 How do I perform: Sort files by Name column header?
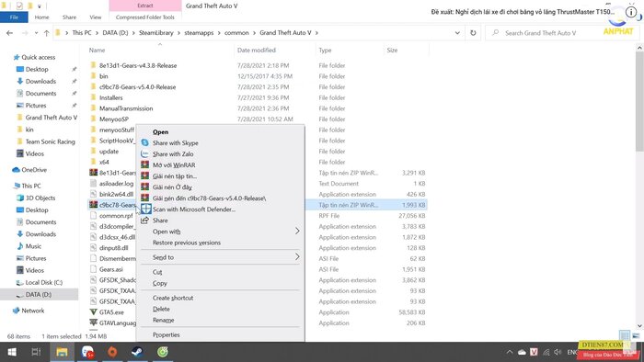(97, 50)
